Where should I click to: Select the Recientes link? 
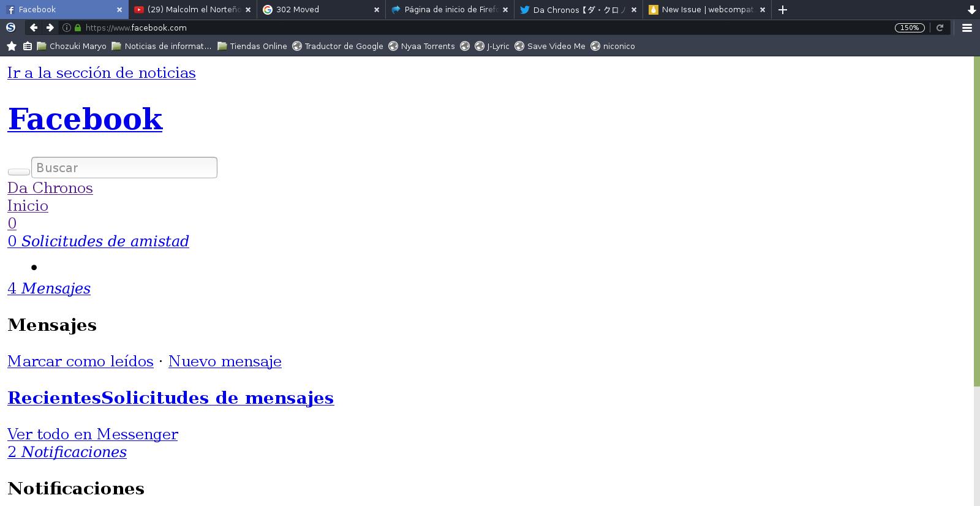click(x=54, y=398)
